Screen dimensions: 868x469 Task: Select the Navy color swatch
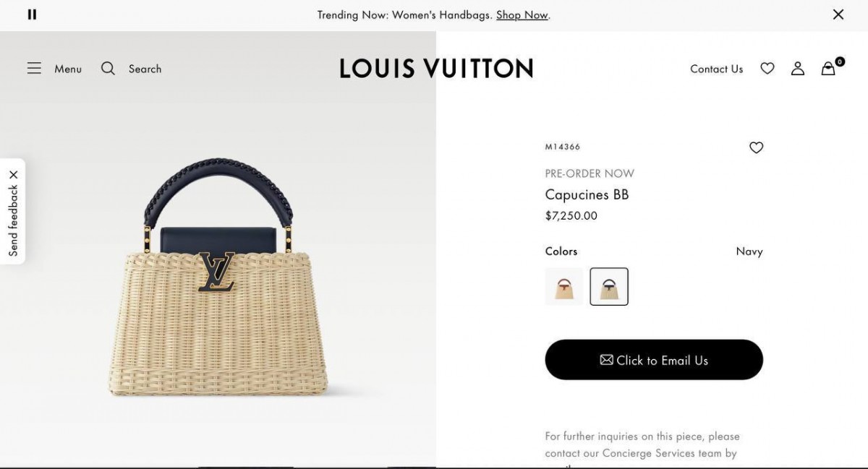coord(609,286)
